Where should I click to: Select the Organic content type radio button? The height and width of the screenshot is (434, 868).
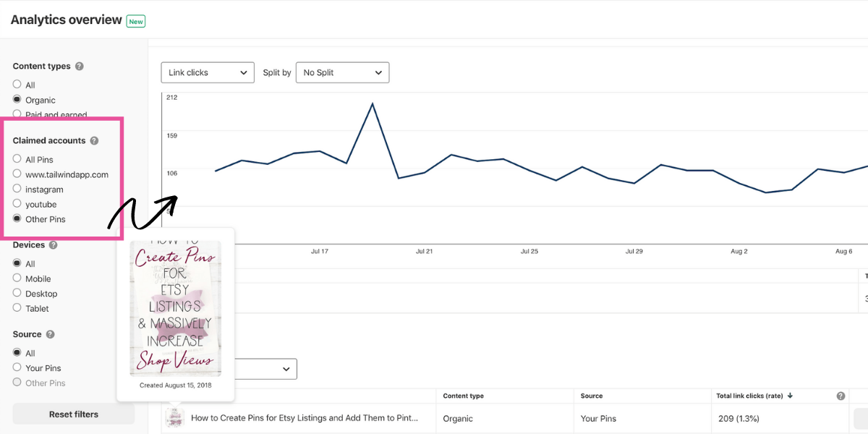(x=17, y=100)
